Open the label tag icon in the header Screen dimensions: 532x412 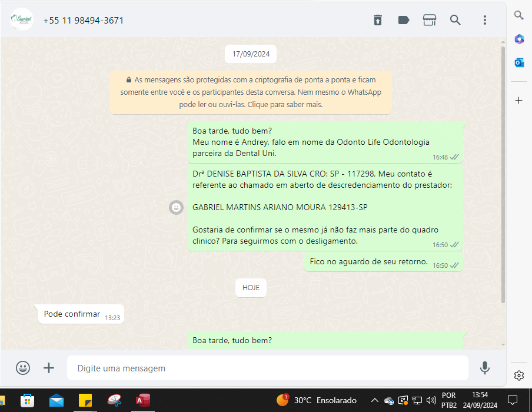coord(403,20)
